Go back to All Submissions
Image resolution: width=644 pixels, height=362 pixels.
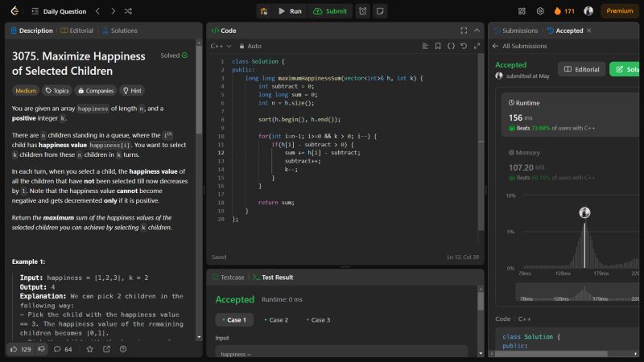519,46
